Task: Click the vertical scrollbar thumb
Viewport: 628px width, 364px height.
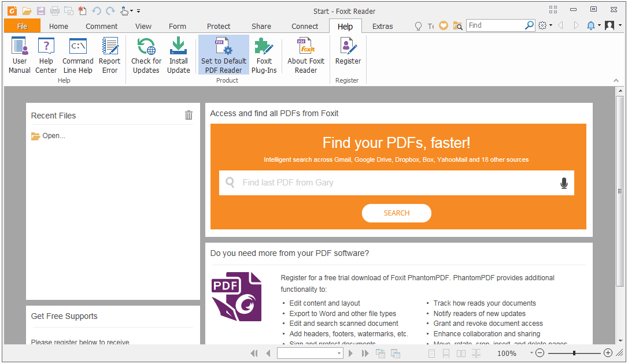Action: (x=620, y=191)
